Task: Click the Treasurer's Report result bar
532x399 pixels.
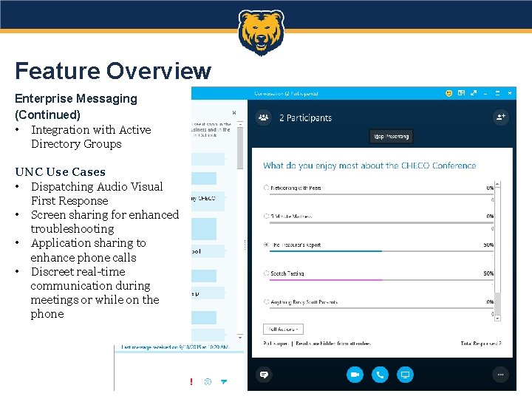Action: (x=381, y=251)
